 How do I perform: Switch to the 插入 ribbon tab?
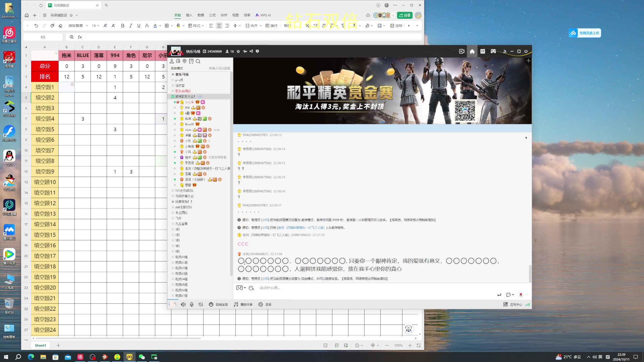189,15
